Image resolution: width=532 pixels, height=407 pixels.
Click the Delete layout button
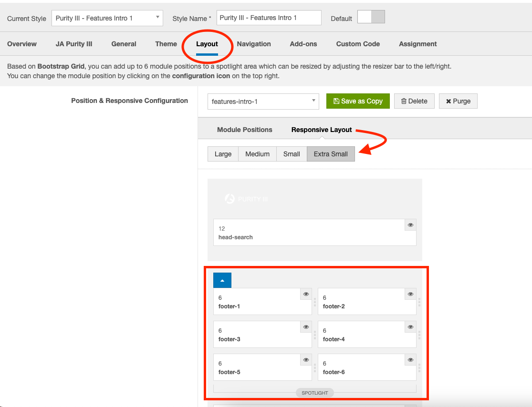pyautogui.click(x=414, y=101)
